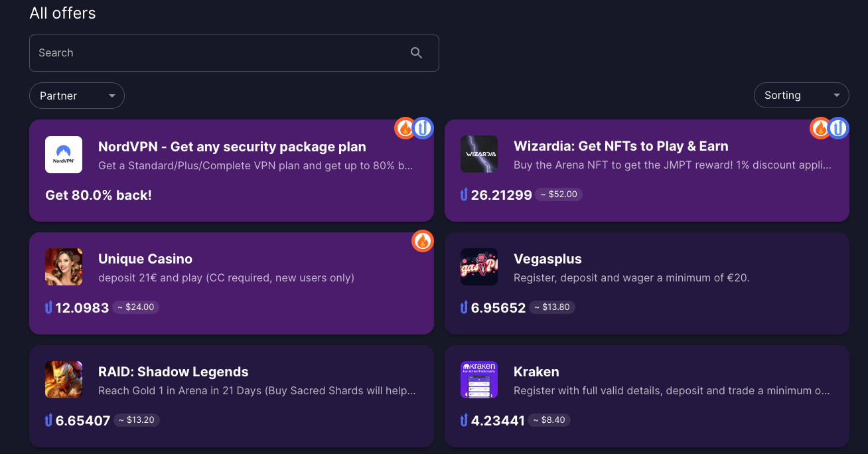Click the flame badge on Unique Casino card
Screen dimensions: 868x454
[423, 241]
